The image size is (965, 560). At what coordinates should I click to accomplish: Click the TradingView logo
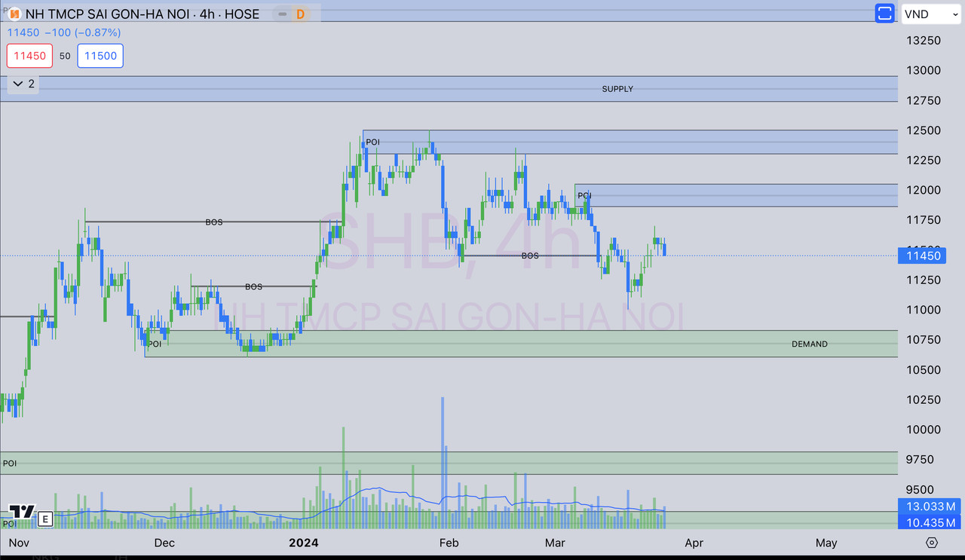pos(22,512)
